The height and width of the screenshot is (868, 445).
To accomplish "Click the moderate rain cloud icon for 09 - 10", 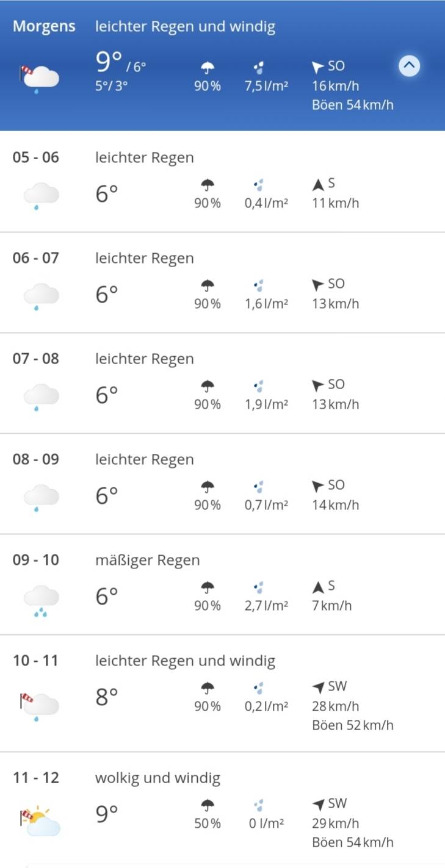I will click(x=41, y=599).
